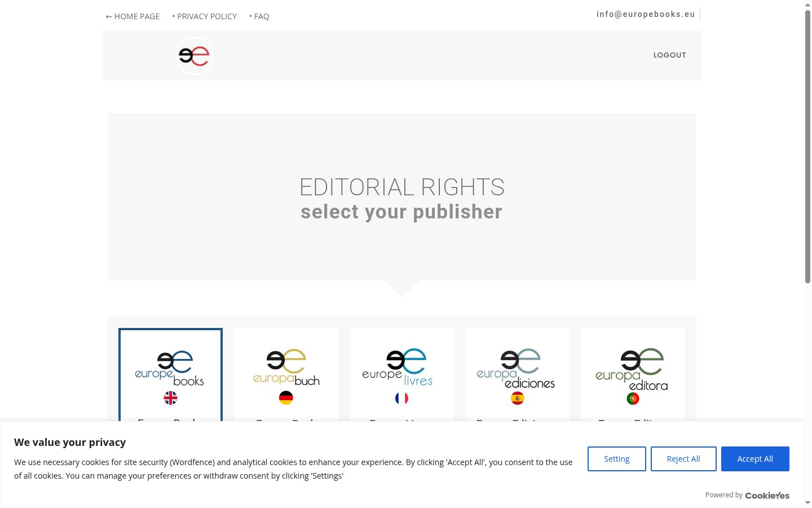The image size is (812, 508).
Task: Click the EDITORIAL RIGHTS heading
Action: point(402,187)
